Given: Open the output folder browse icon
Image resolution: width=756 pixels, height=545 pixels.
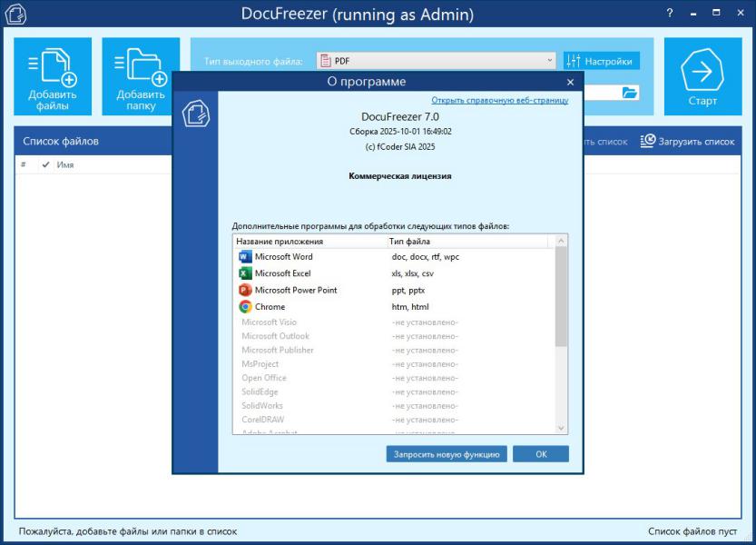Looking at the screenshot, I should [x=630, y=92].
